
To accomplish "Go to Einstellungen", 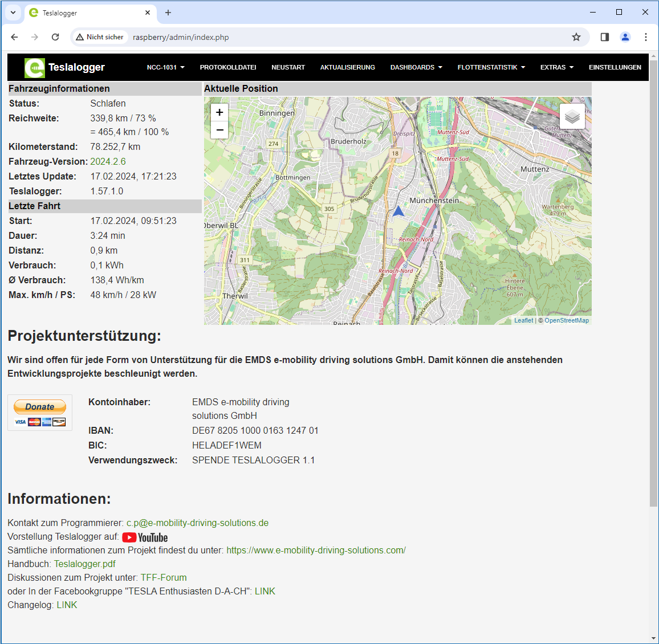I will 615,67.
